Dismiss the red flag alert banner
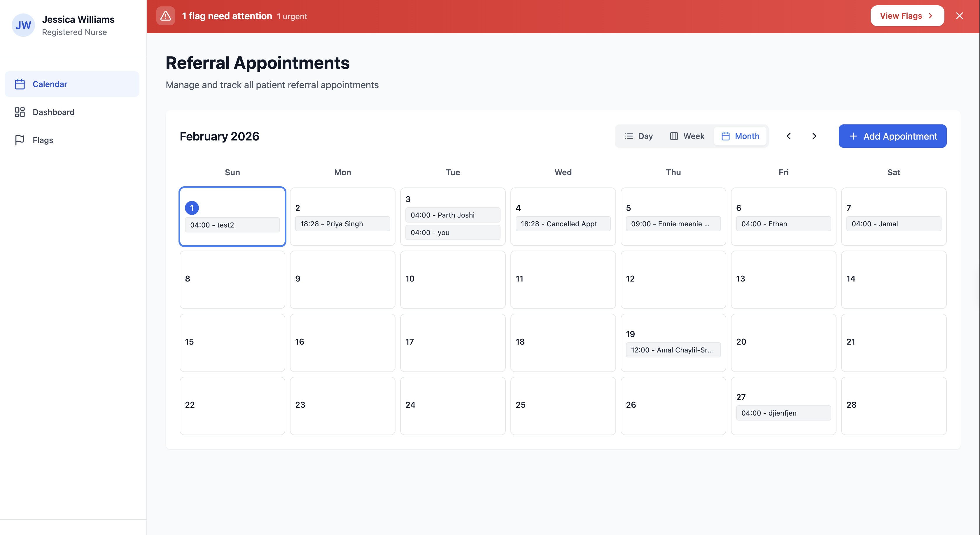The height and width of the screenshot is (535, 980). (x=959, y=16)
